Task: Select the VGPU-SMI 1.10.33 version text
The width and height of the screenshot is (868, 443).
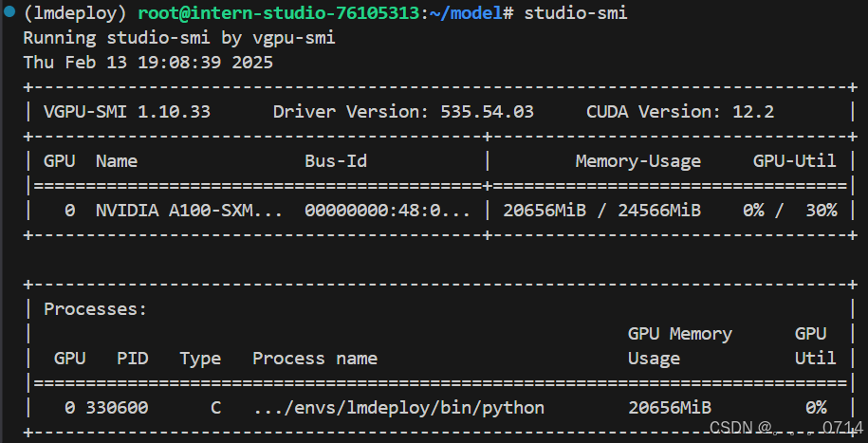Action: [127, 112]
